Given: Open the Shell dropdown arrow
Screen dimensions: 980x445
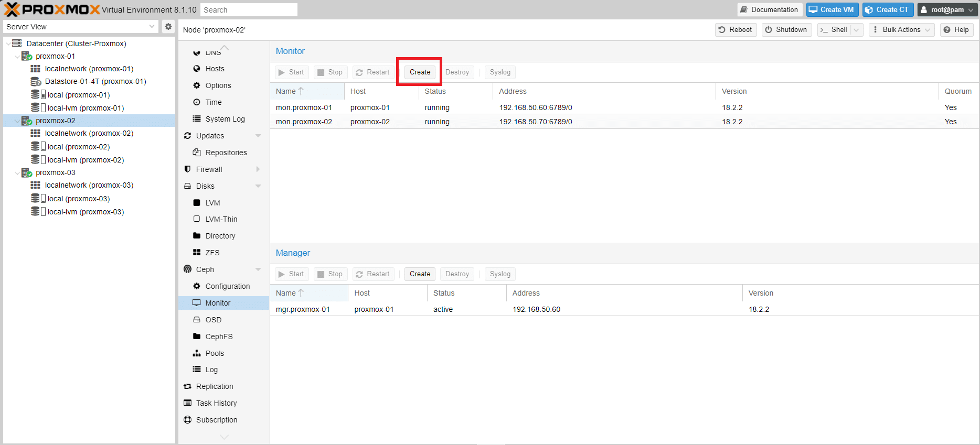Looking at the screenshot, I should (857, 30).
